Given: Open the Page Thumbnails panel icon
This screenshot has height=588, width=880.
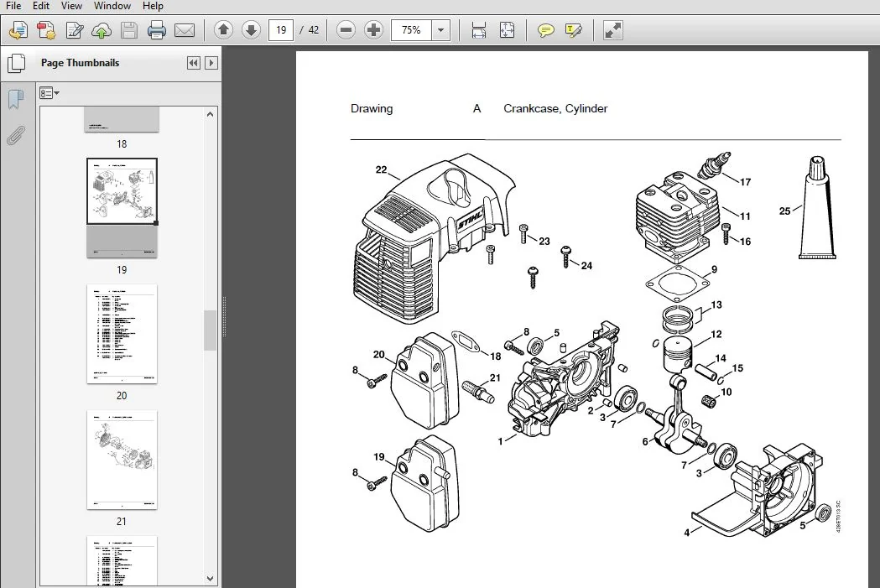Looking at the screenshot, I should (16, 63).
